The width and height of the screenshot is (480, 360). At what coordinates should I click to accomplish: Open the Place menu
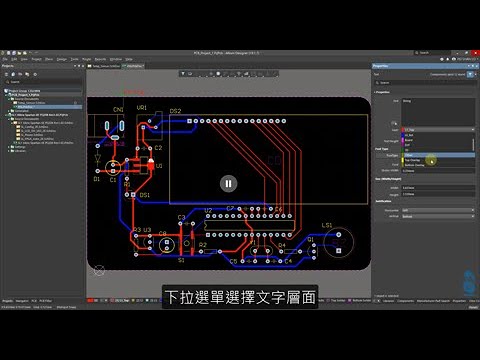point(49,59)
